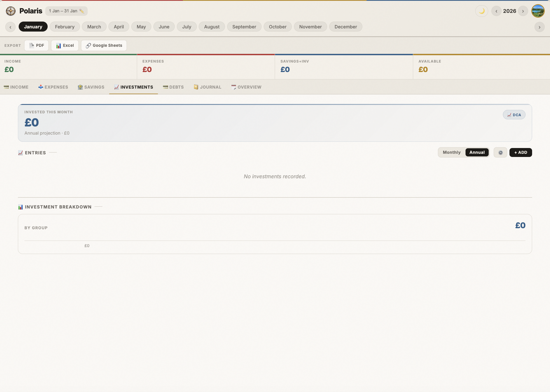Click the Entries chart icon
Screen dimensions: 550x392
(x=21, y=153)
